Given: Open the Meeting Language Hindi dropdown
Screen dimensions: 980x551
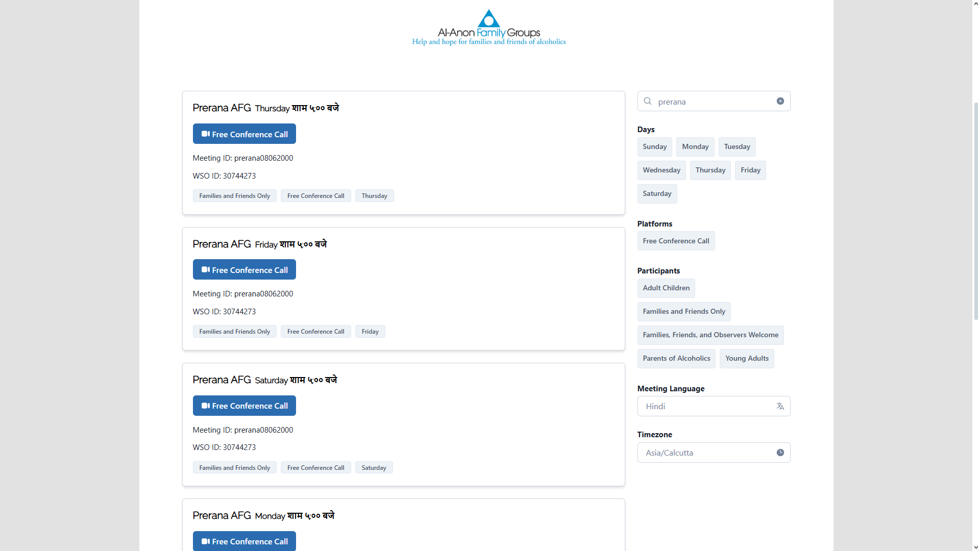Looking at the screenshot, I should pos(714,407).
